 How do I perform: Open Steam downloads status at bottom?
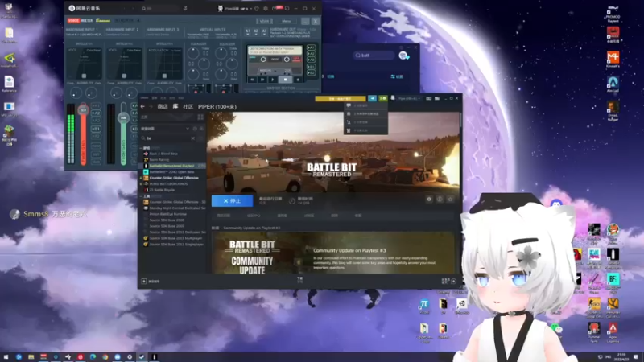coord(299,280)
